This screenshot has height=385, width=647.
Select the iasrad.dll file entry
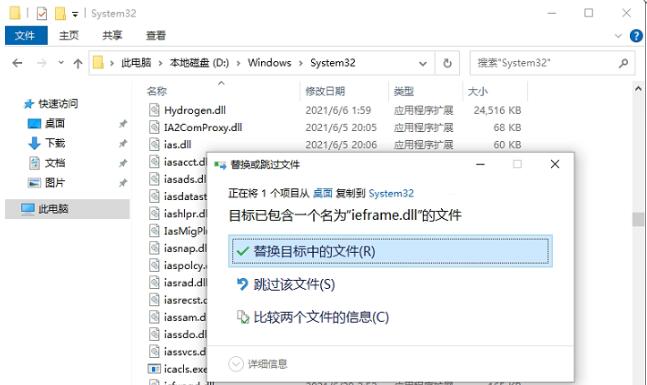coord(185,283)
